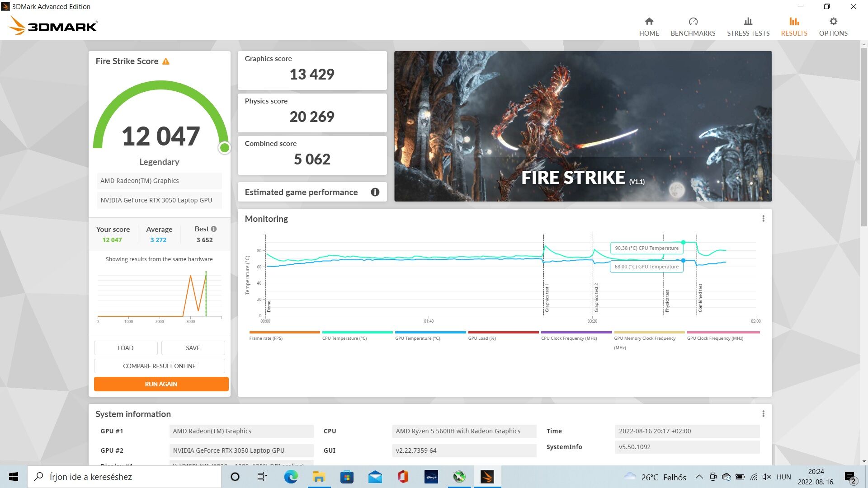Click the SystemInfo version v5.50.1092

click(687, 447)
